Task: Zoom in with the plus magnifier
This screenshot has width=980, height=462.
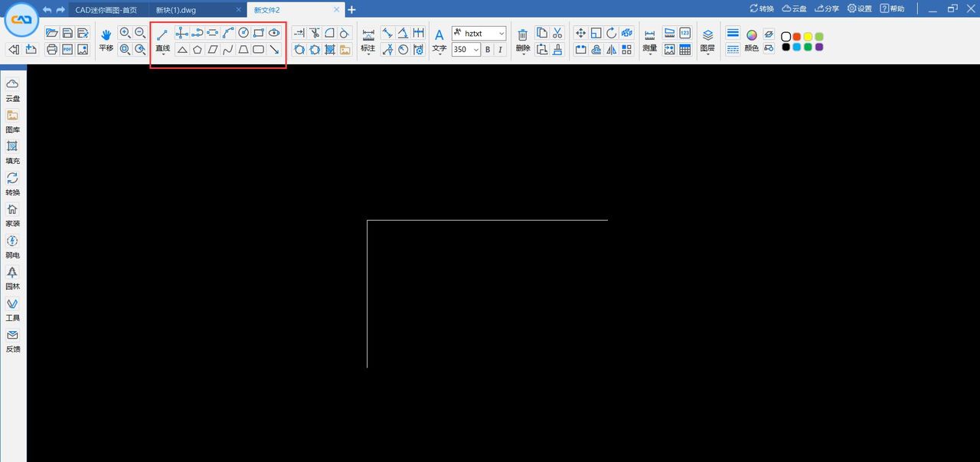Action: click(125, 33)
